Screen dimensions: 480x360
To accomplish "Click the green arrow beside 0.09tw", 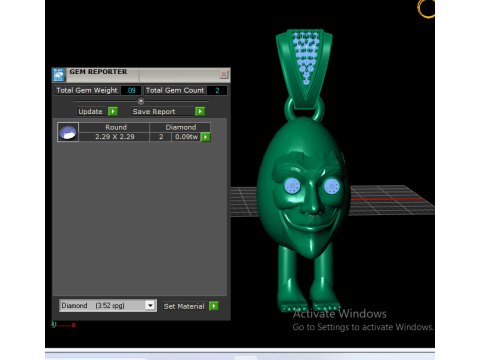I will pos(206,137).
